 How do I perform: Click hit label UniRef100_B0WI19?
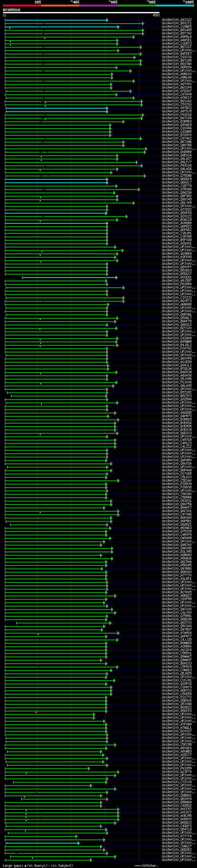point(177,220)
